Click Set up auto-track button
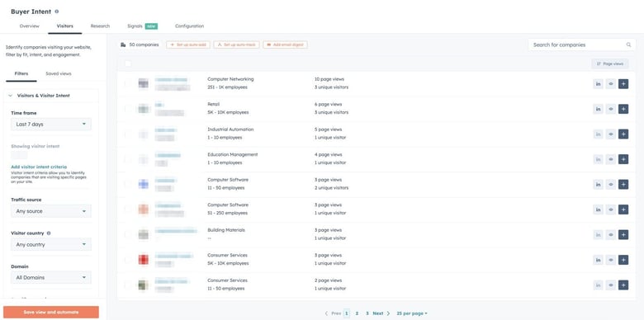The image size is (644, 320). tap(237, 45)
